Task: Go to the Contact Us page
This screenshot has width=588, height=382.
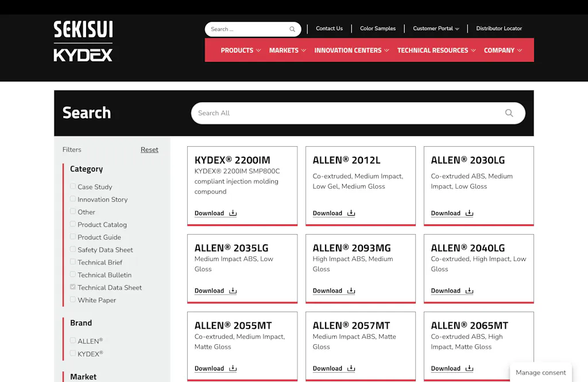Action: click(329, 29)
